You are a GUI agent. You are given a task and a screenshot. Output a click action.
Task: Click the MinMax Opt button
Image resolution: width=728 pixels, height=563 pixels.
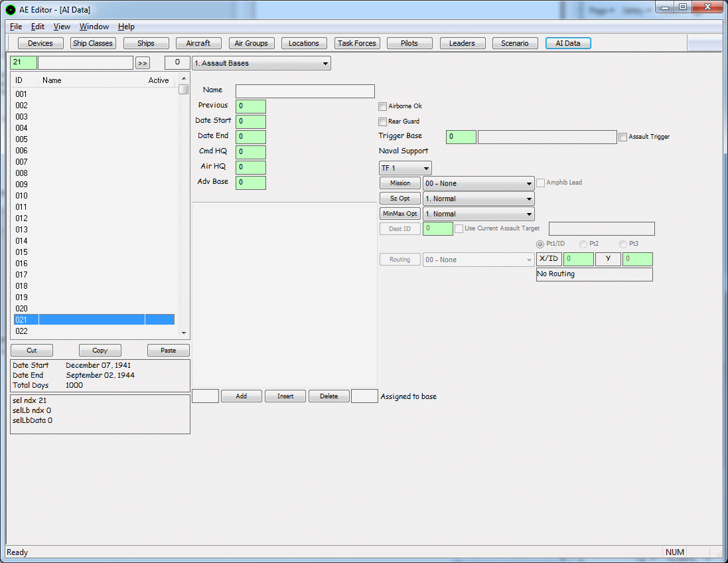tap(400, 214)
